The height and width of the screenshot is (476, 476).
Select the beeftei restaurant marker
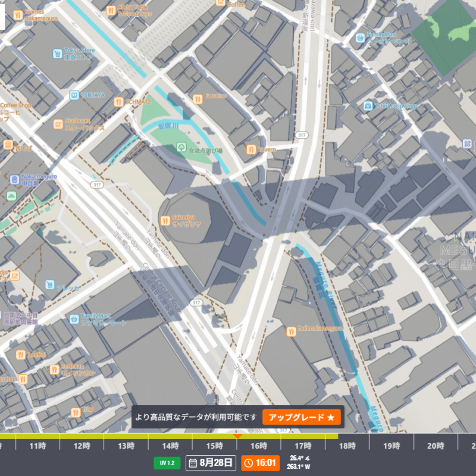pyautogui.click(x=21, y=355)
